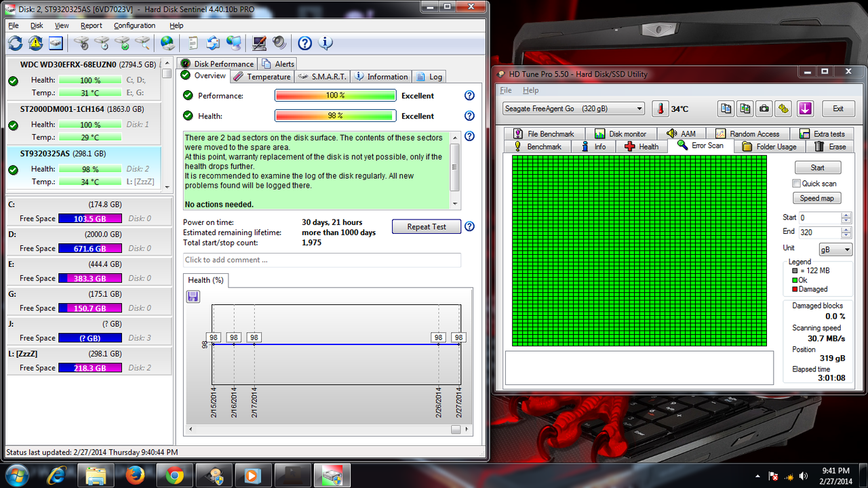868x488 pixels.
Task: Click the L: [ZzzZ] free space bar
Action: [90, 367]
